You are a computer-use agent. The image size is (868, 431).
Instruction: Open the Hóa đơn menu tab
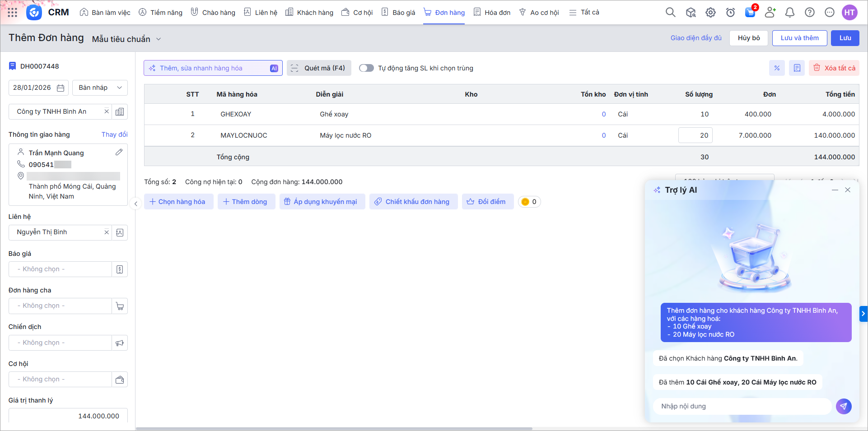(492, 13)
